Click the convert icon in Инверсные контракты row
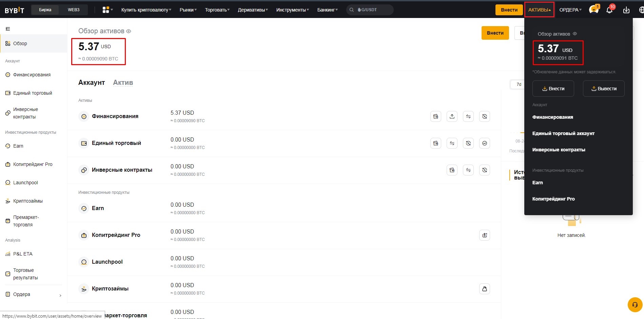644x319 pixels. tap(485, 170)
